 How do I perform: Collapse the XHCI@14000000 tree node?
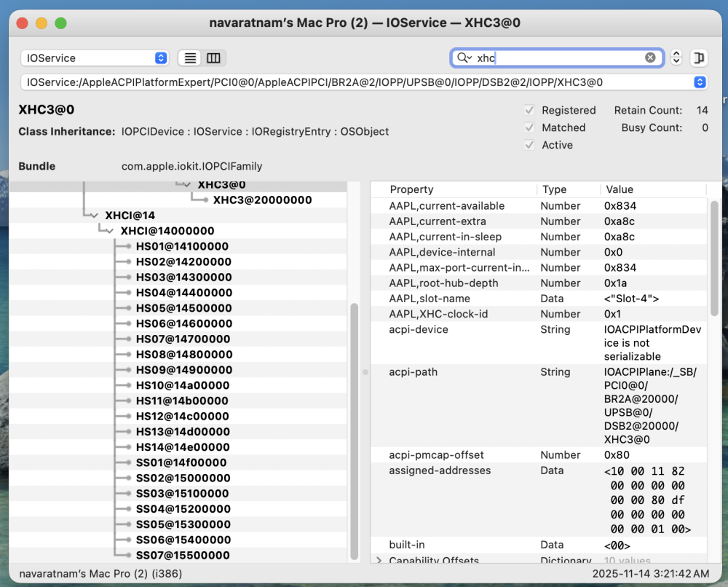point(110,231)
